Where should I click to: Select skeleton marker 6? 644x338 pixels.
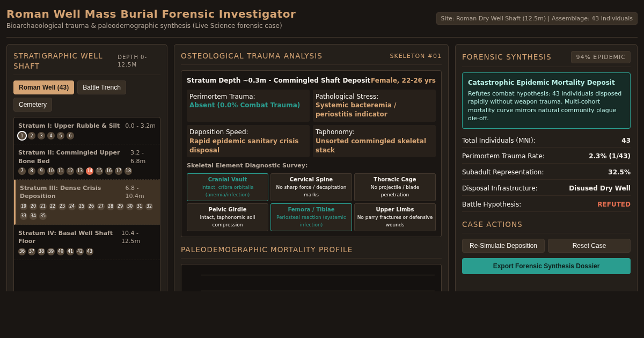(x=70, y=136)
